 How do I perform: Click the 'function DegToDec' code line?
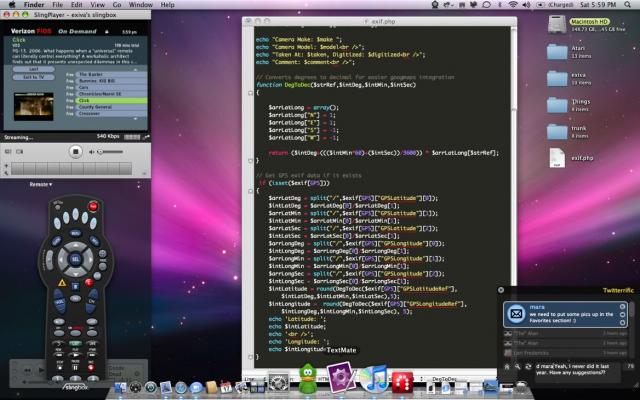336,85
